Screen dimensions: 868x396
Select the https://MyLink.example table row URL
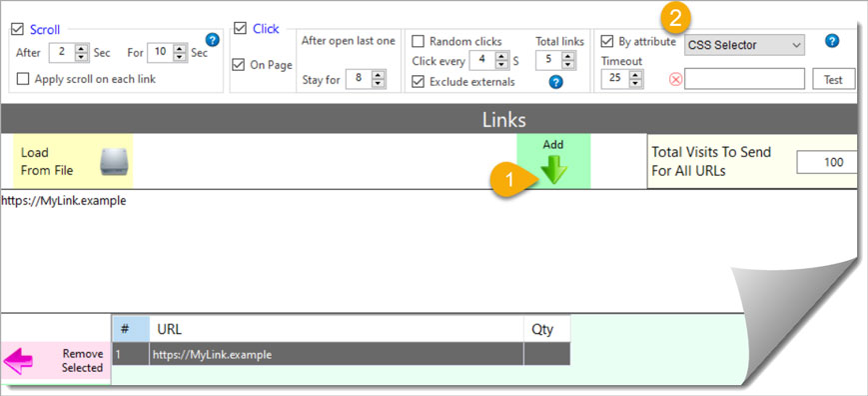[x=336, y=354]
